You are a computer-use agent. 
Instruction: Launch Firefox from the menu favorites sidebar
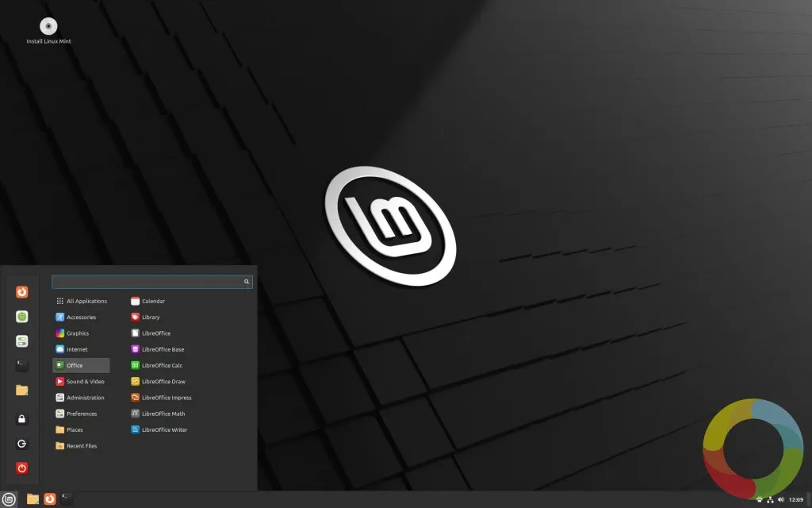pyautogui.click(x=21, y=292)
